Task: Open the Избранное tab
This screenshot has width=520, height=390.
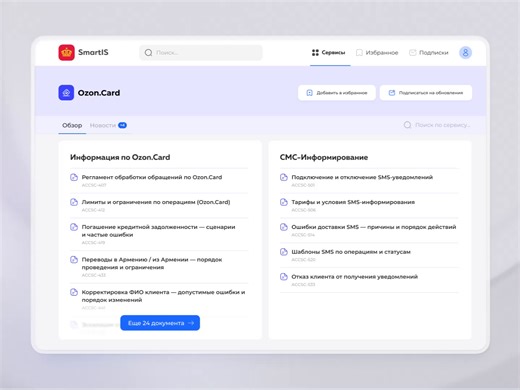Action: (377, 53)
